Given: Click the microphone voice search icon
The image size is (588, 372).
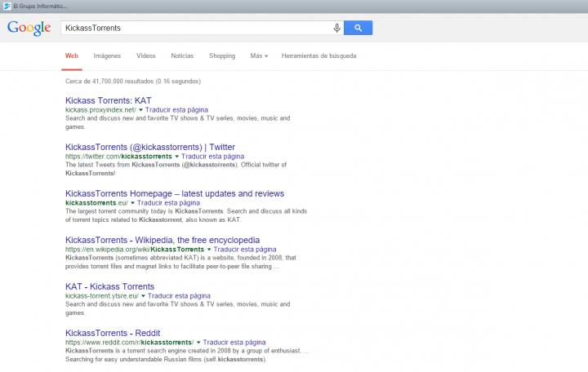Looking at the screenshot, I should click(x=336, y=28).
